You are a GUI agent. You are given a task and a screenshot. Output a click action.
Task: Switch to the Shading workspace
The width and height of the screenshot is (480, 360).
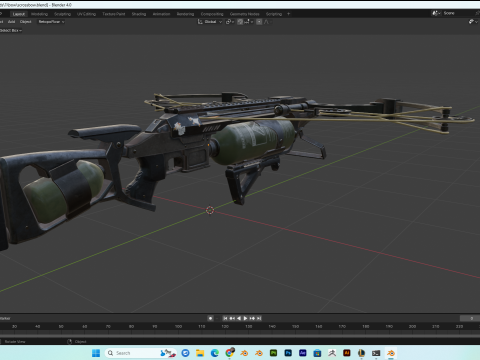[x=139, y=14]
